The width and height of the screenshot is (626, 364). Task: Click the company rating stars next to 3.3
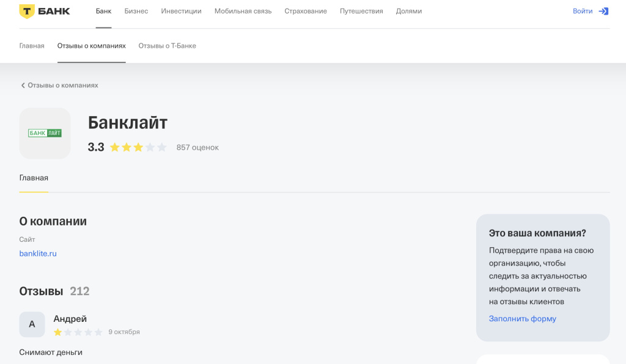coord(138,147)
